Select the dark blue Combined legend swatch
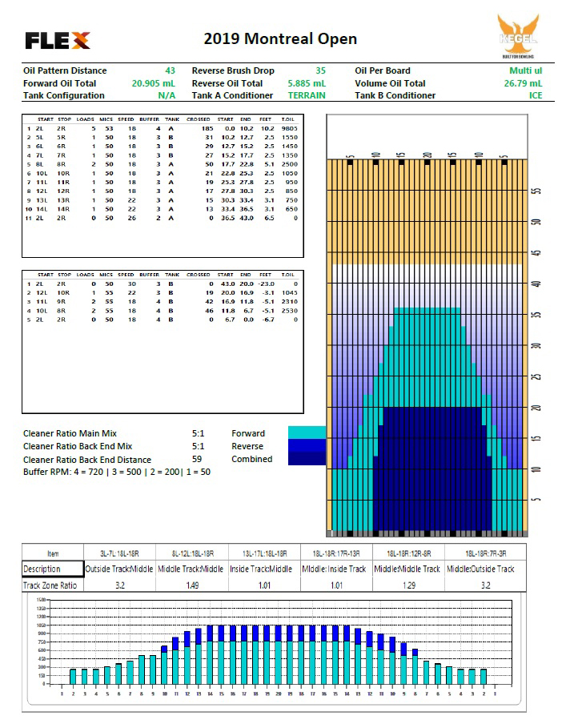Screen dimensions: 574x728 [x=307, y=459]
